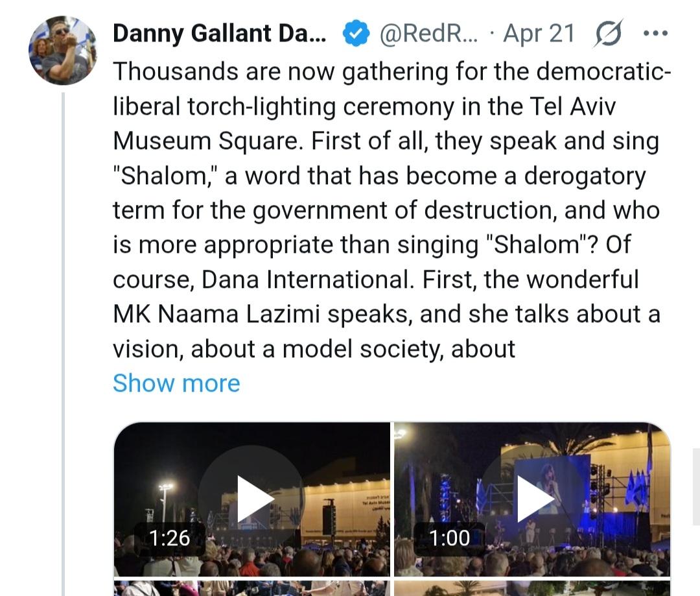Open the bottom-left media thumbnail
This screenshot has width=700, height=596.
(x=251, y=588)
